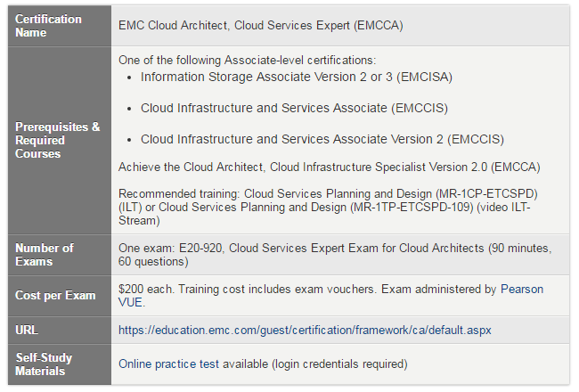Click the MR-1TP-ETCSPD-109 course code text

pyautogui.click(x=412, y=208)
